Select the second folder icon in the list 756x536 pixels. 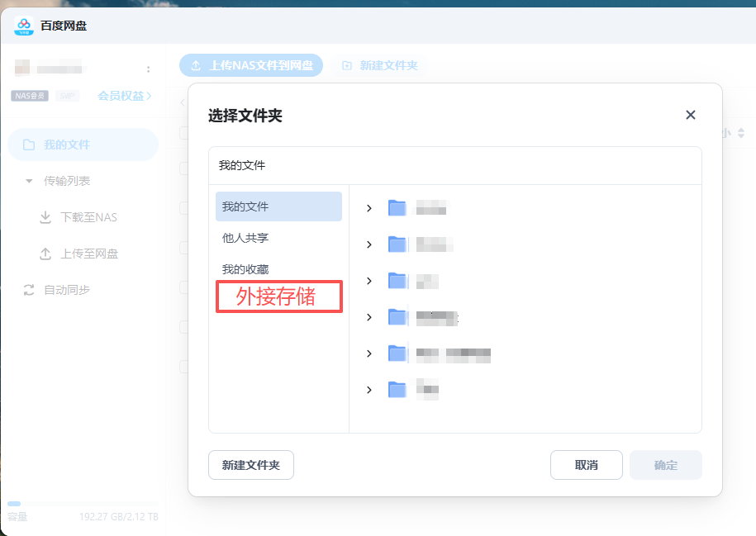pos(397,244)
